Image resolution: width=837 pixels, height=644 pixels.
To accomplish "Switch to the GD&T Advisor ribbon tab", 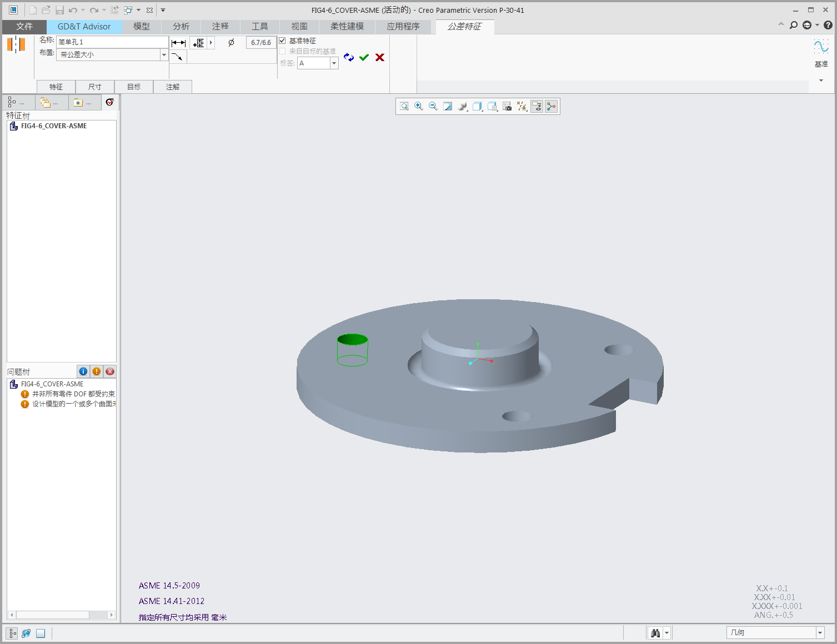I will point(84,27).
